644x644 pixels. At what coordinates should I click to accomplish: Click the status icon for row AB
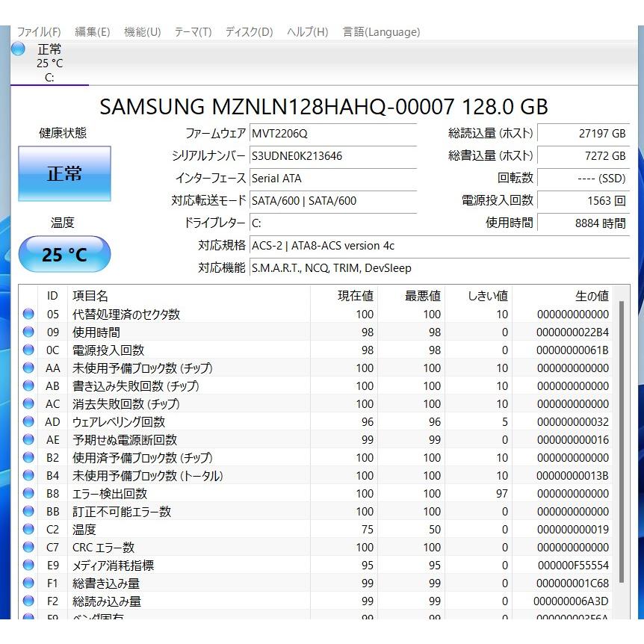(28, 386)
